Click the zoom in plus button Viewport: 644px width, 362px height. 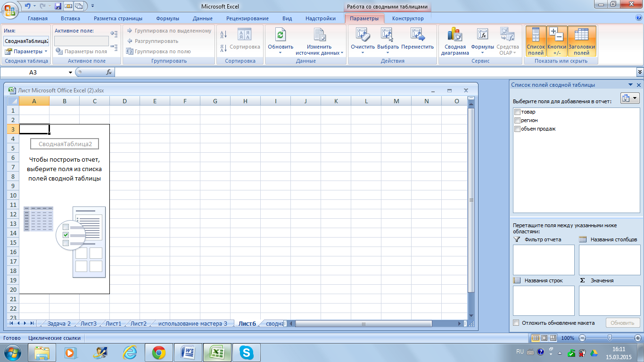click(x=638, y=338)
